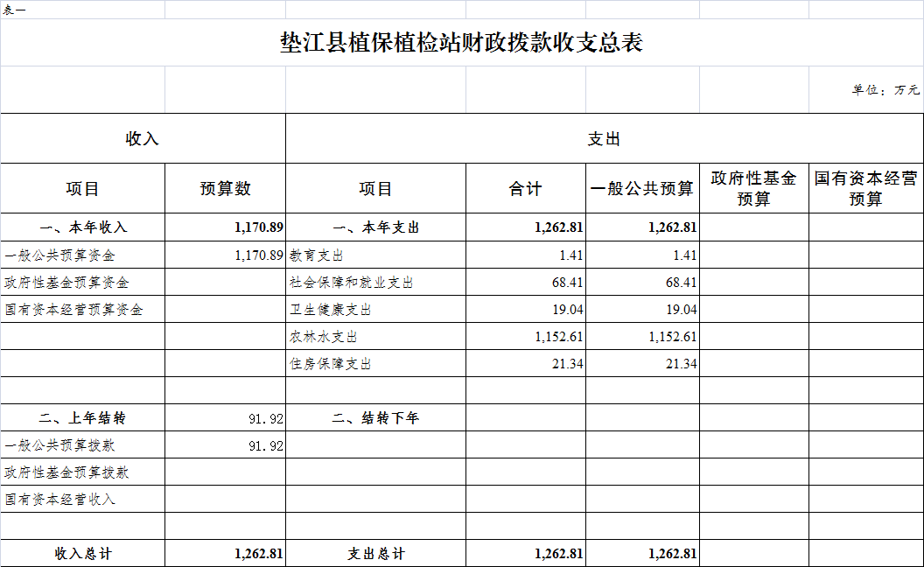Select the 二、结转下年 cell
924x567 pixels.
tap(376, 418)
